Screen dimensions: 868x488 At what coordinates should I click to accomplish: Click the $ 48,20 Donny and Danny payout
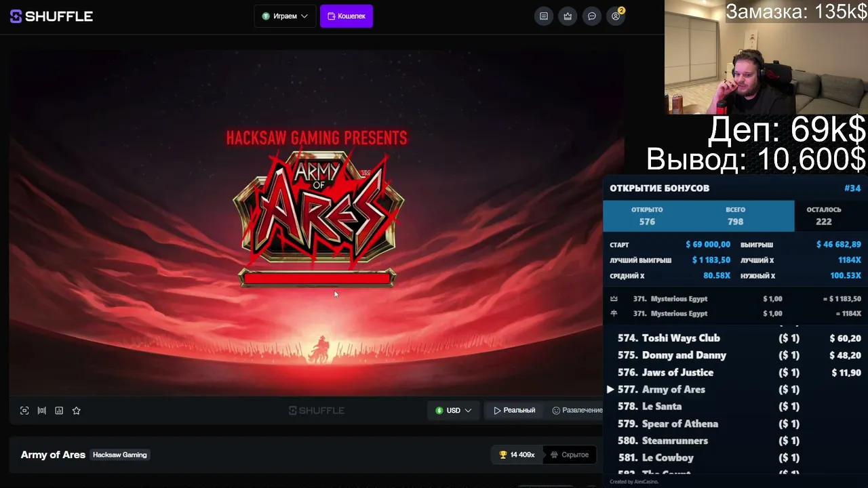[x=846, y=355]
